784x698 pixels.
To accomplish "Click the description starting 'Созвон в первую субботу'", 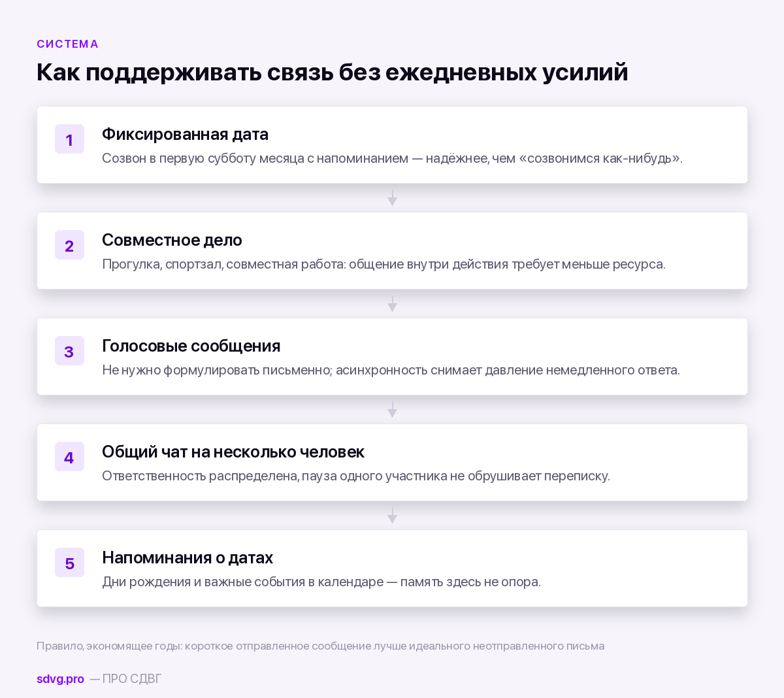I will 392,158.
